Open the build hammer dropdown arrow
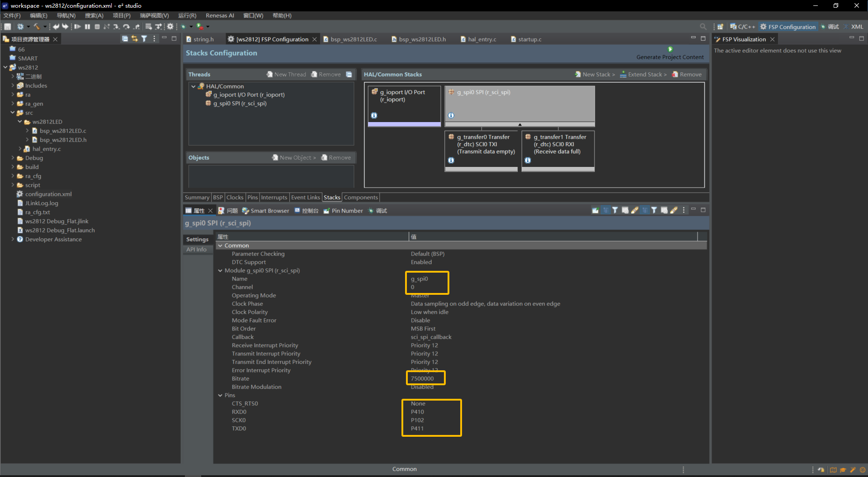 (45, 27)
